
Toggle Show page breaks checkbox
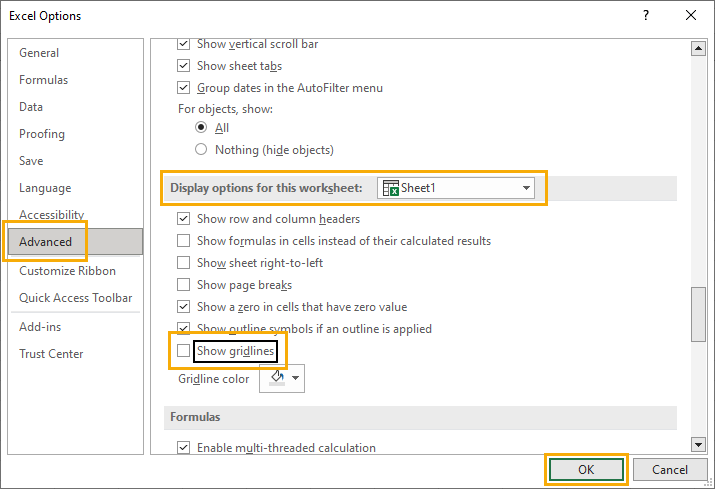coord(183,285)
